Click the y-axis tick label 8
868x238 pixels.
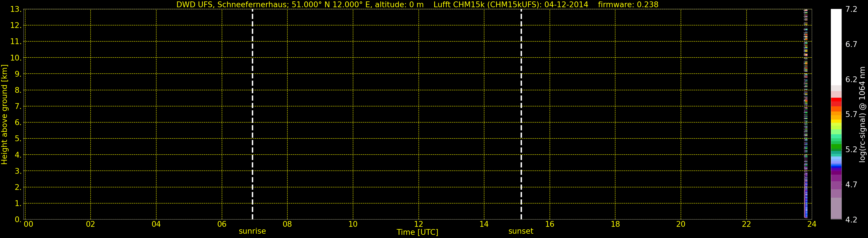click(x=18, y=90)
